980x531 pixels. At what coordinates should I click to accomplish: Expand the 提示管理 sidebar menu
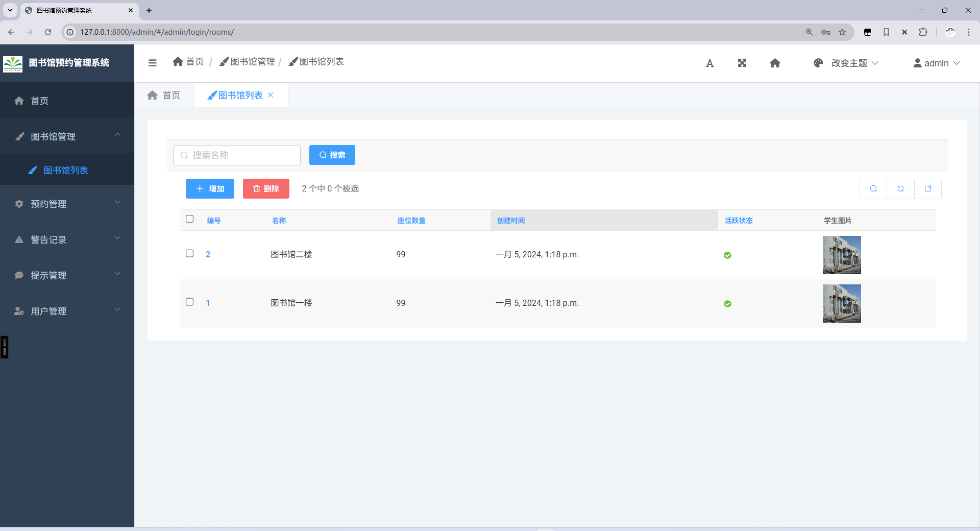tap(67, 275)
